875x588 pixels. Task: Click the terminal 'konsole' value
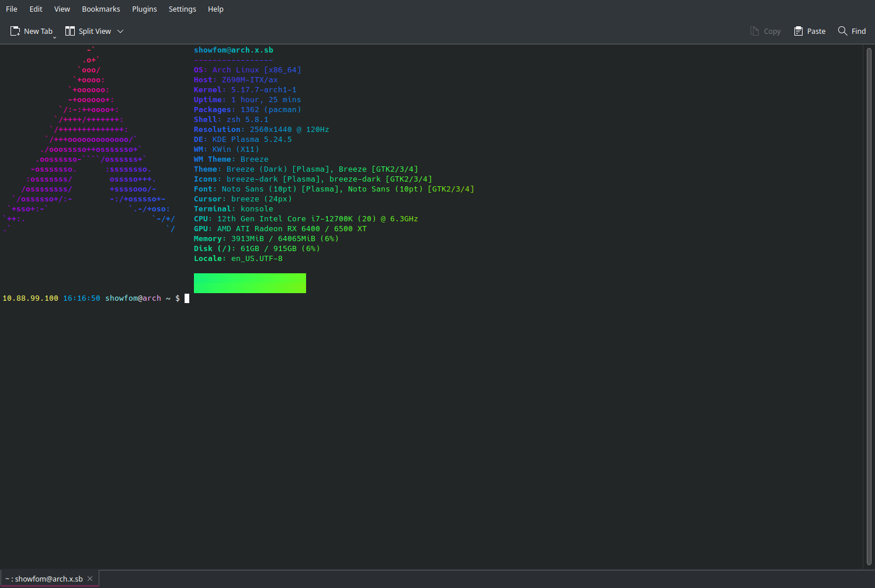coord(257,209)
